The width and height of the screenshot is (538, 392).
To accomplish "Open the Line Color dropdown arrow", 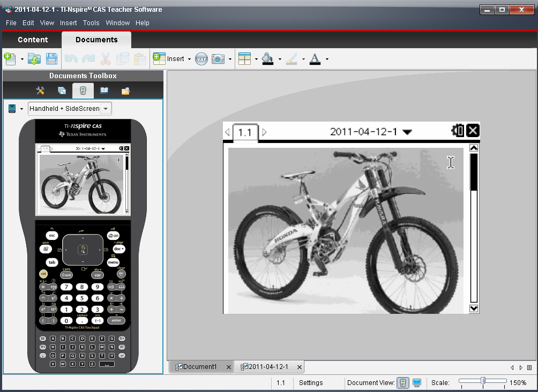I will (303, 59).
